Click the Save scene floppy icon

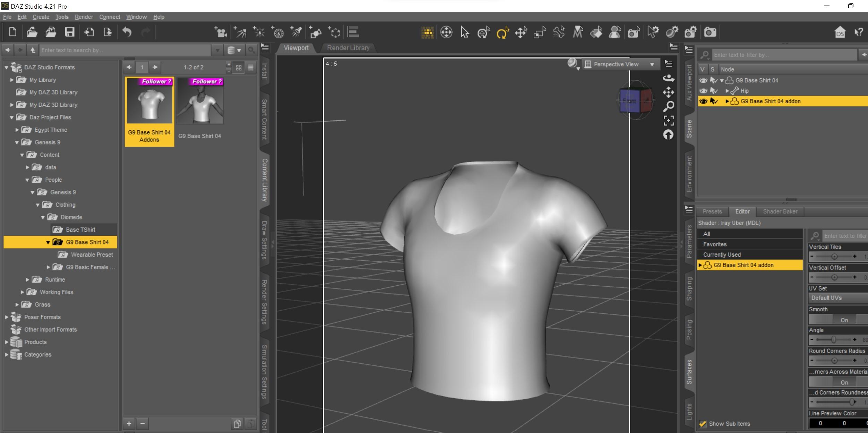[x=70, y=32]
